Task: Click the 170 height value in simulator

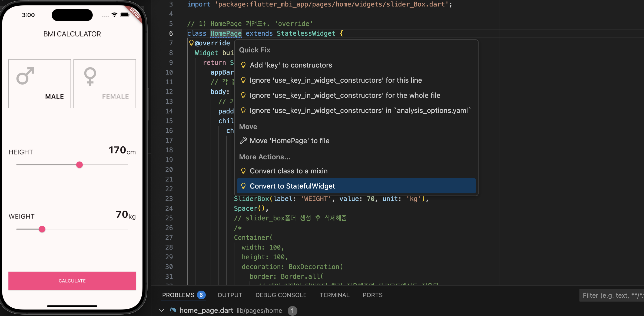Action: pyautogui.click(x=117, y=150)
